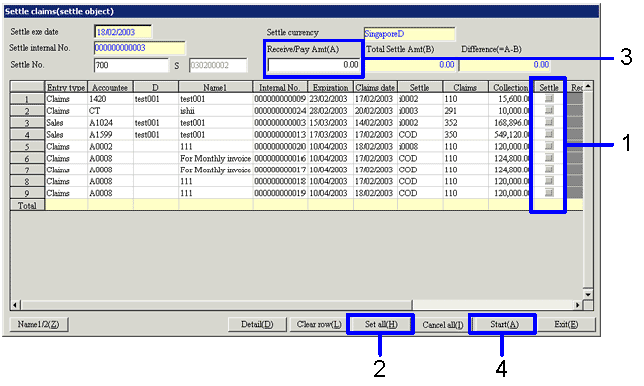The image size is (644, 386).
Task: Tick the Settle checkbox in row 6
Action: pyautogui.click(x=549, y=158)
